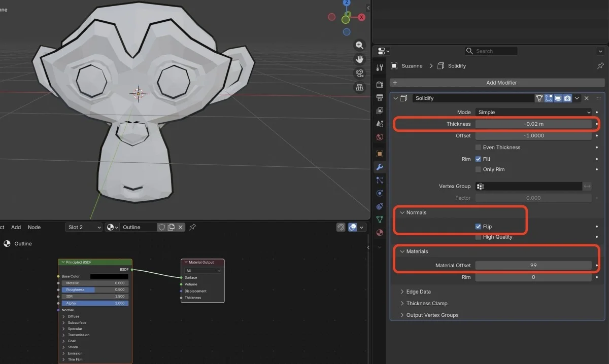Open the Modifiers wrench tab
The image size is (609, 364).
380,167
